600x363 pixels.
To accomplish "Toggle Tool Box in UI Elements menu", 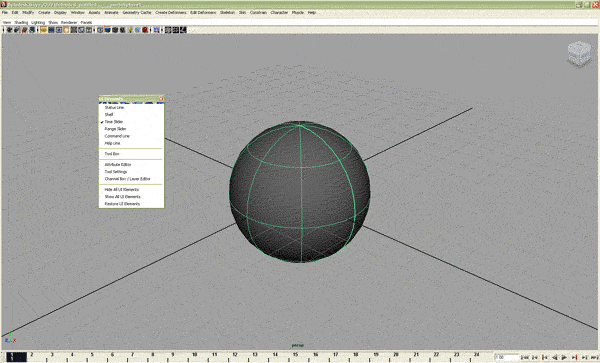I will pos(131,154).
